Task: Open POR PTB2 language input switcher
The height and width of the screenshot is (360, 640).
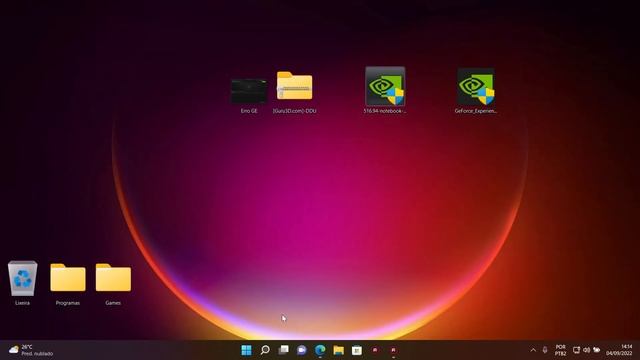Action: click(x=560, y=350)
